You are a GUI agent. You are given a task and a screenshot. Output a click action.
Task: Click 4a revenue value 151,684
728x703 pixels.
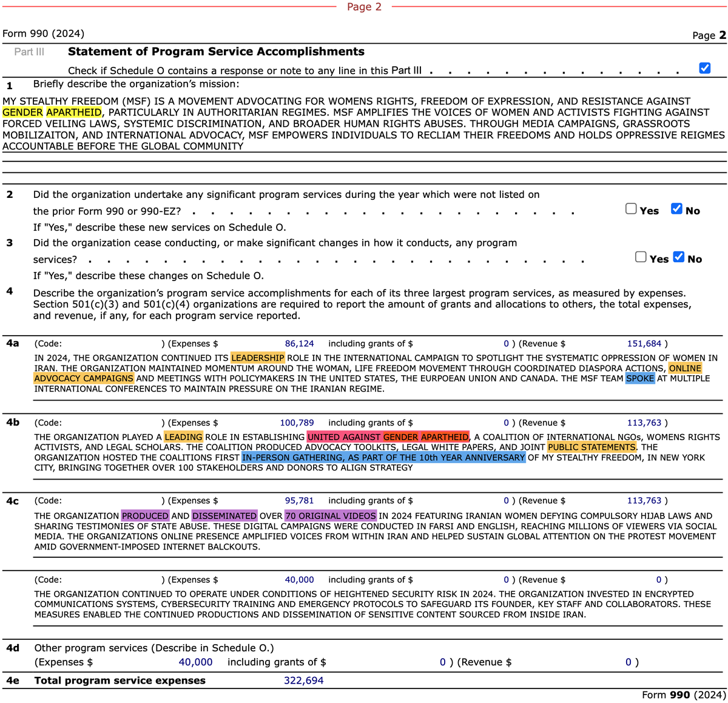tap(644, 344)
